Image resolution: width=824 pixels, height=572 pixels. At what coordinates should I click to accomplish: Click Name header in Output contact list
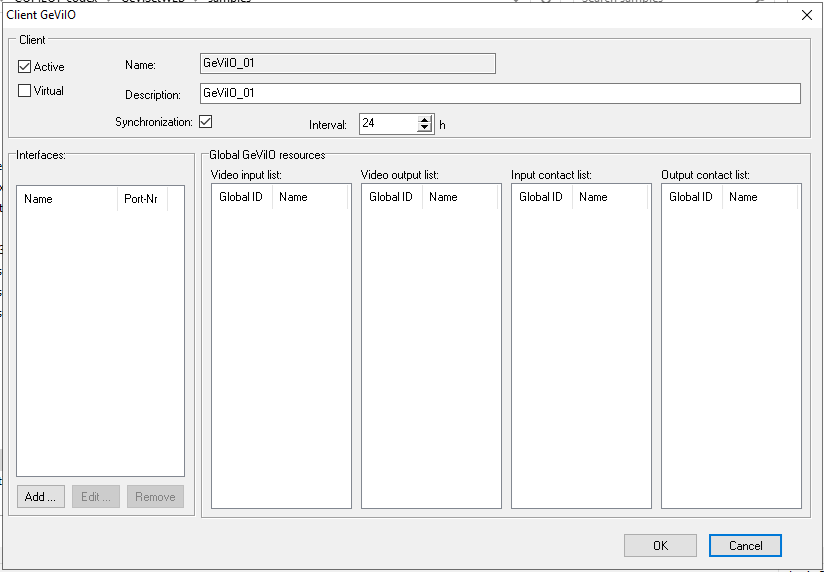click(x=762, y=197)
